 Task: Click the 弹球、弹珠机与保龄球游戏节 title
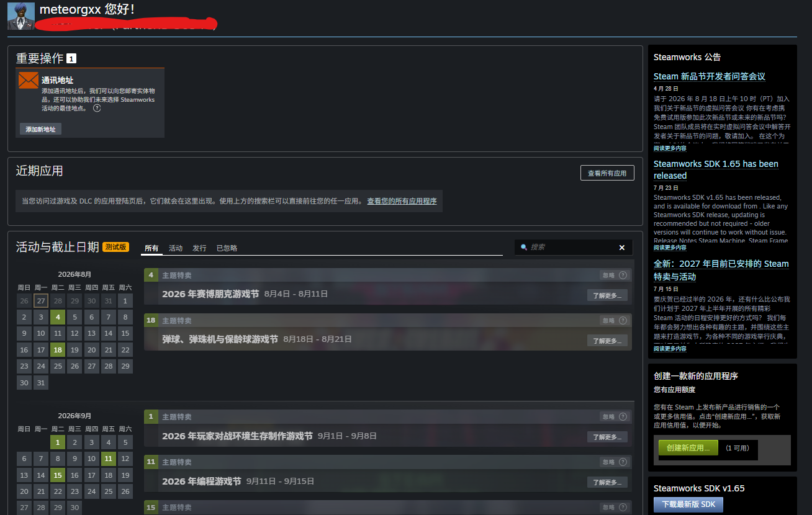(220, 339)
